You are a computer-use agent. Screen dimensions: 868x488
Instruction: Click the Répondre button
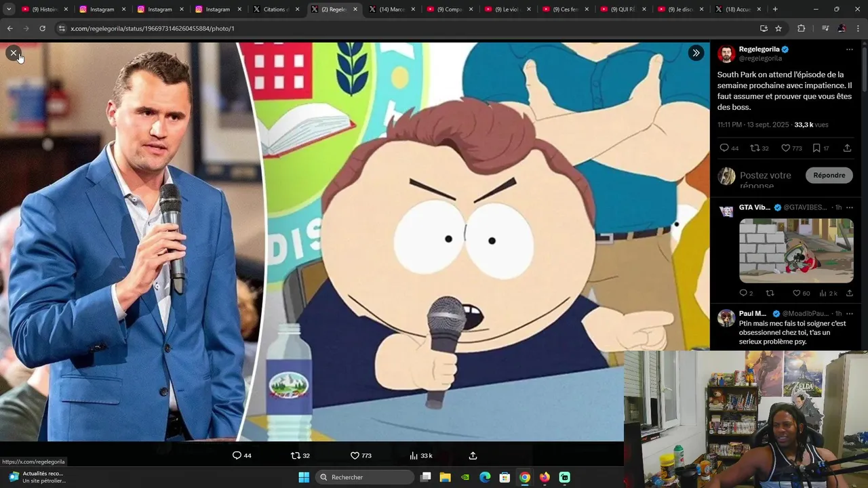(x=829, y=175)
